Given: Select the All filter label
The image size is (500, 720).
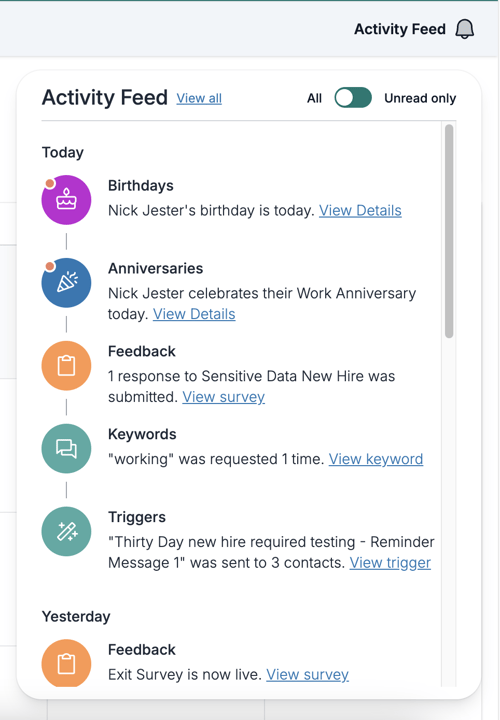Looking at the screenshot, I should tap(315, 98).
